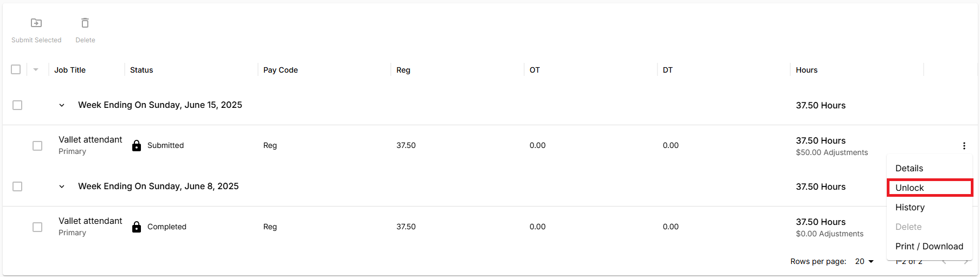
Task: Check the June 8, 2025 week checkbox
Action: click(17, 186)
